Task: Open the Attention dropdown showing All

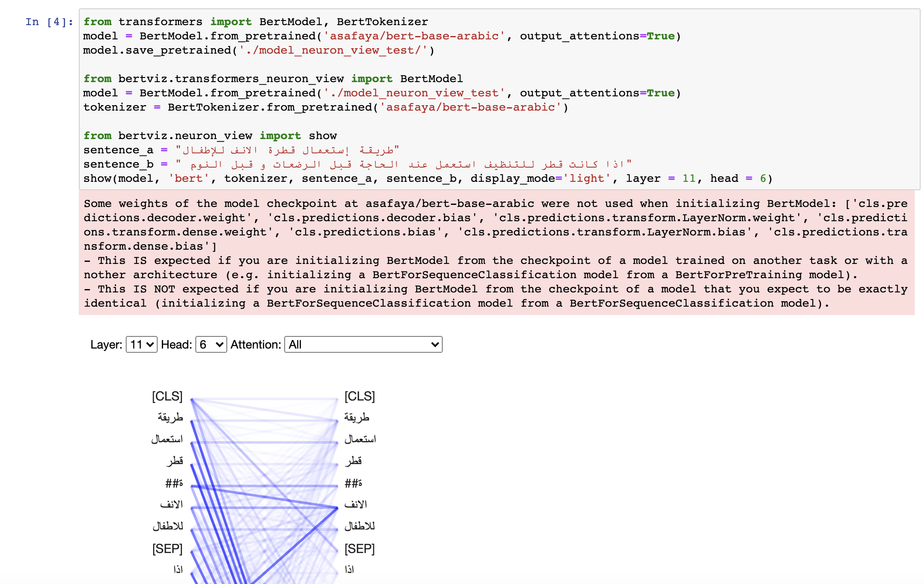Action: [363, 344]
